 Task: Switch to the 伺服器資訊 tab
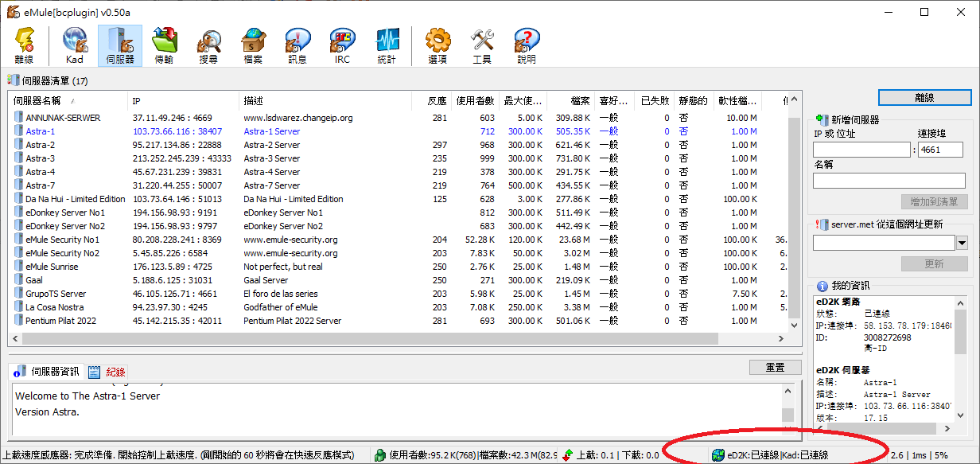(x=48, y=372)
